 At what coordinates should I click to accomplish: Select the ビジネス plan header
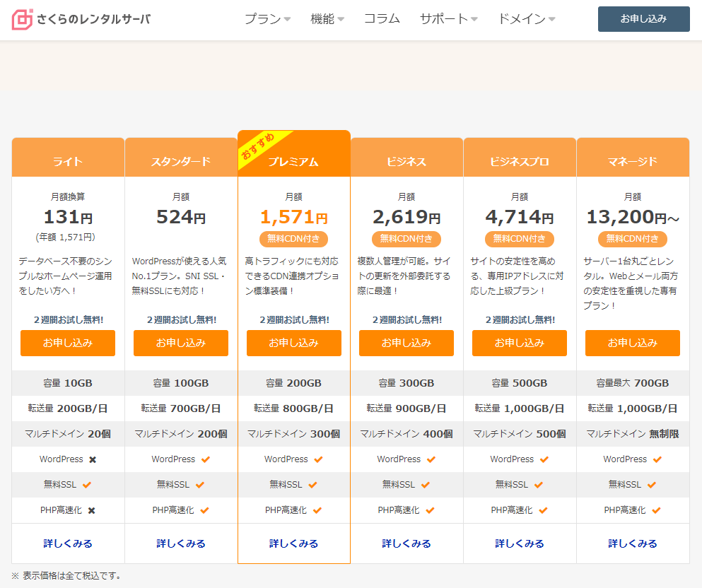(406, 161)
